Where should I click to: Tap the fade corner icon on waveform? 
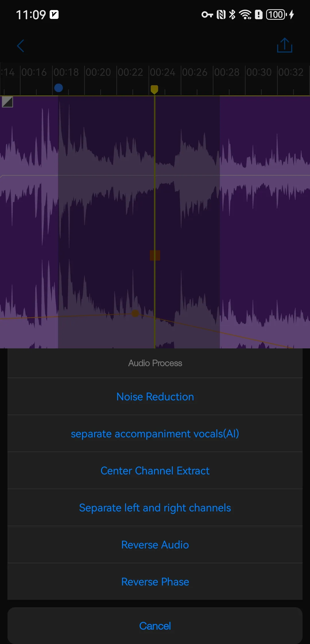pyautogui.click(x=7, y=102)
